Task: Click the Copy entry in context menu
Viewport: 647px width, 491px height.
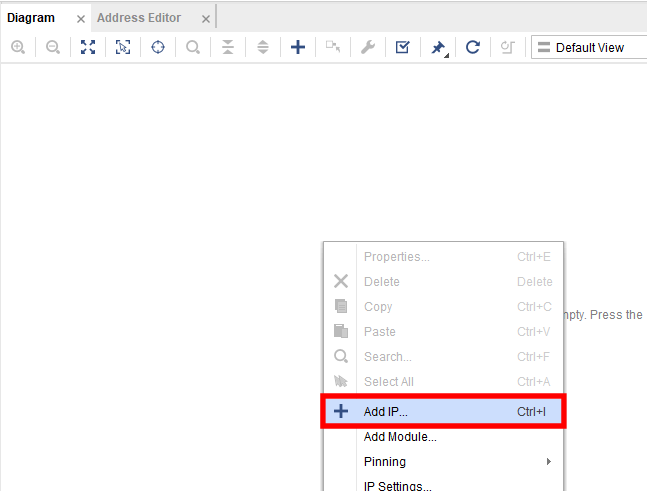Action: pos(443,307)
